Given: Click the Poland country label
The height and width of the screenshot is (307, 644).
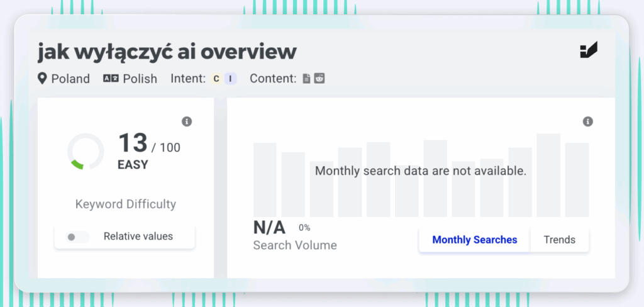Looking at the screenshot, I should pyautogui.click(x=70, y=79).
